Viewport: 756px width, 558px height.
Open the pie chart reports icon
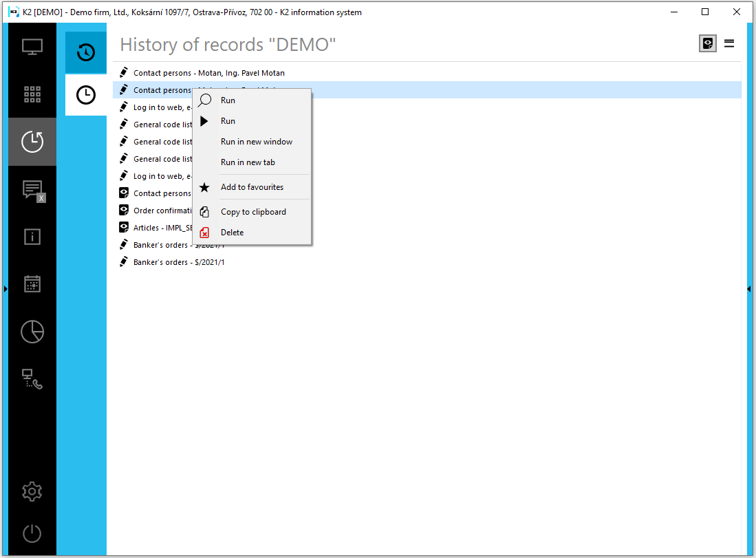click(x=32, y=332)
